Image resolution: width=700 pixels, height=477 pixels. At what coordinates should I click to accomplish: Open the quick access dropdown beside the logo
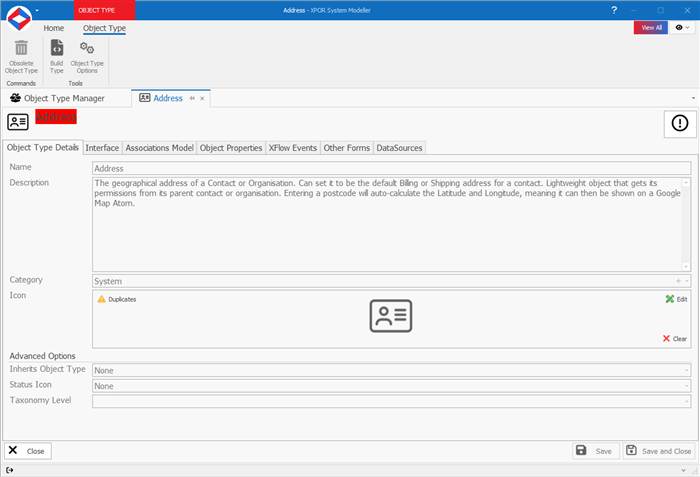[37, 10]
